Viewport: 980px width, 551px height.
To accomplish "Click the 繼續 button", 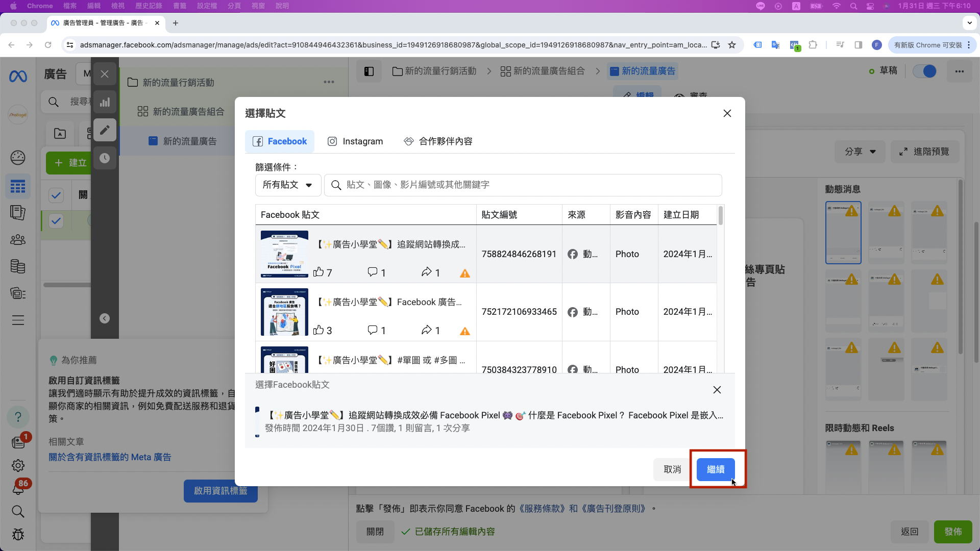I will 716,469.
